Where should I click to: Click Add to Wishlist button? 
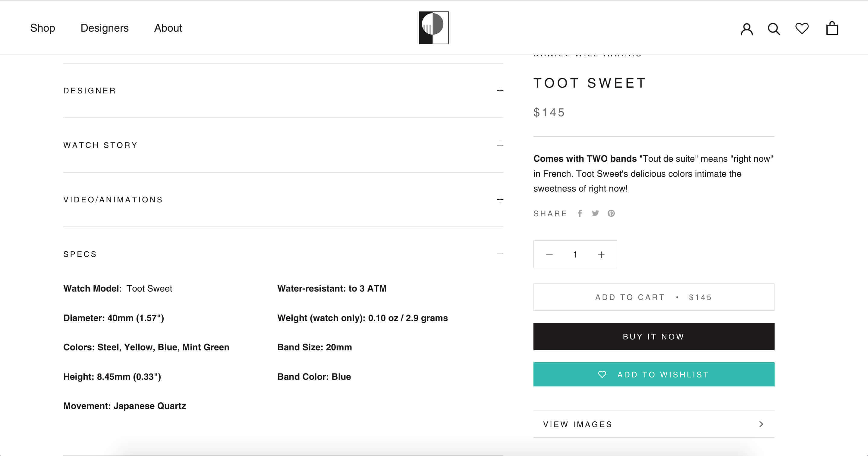click(653, 374)
